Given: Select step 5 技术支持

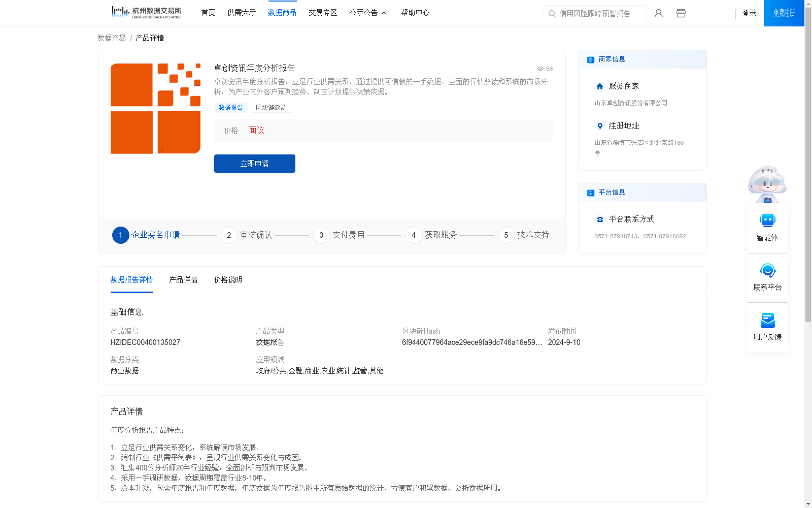Looking at the screenshot, I should coord(524,235).
